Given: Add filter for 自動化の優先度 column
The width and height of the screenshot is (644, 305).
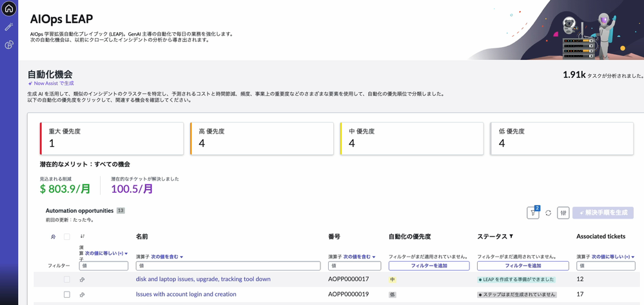Looking at the screenshot, I should [429, 266].
